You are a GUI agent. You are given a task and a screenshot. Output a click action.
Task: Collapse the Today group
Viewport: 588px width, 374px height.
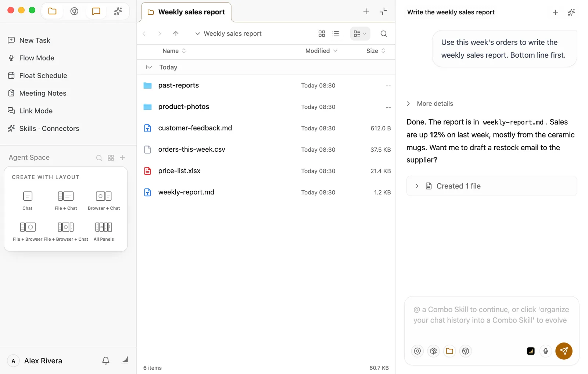[x=148, y=67]
